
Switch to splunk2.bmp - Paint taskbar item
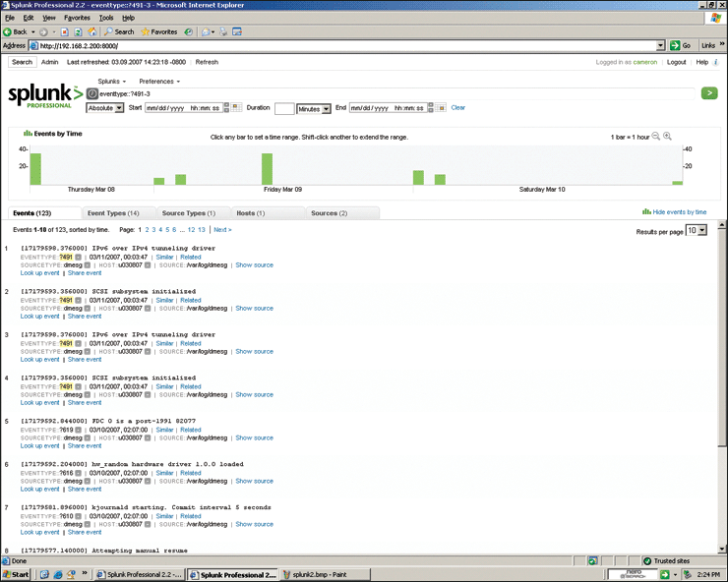click(325, 574)
